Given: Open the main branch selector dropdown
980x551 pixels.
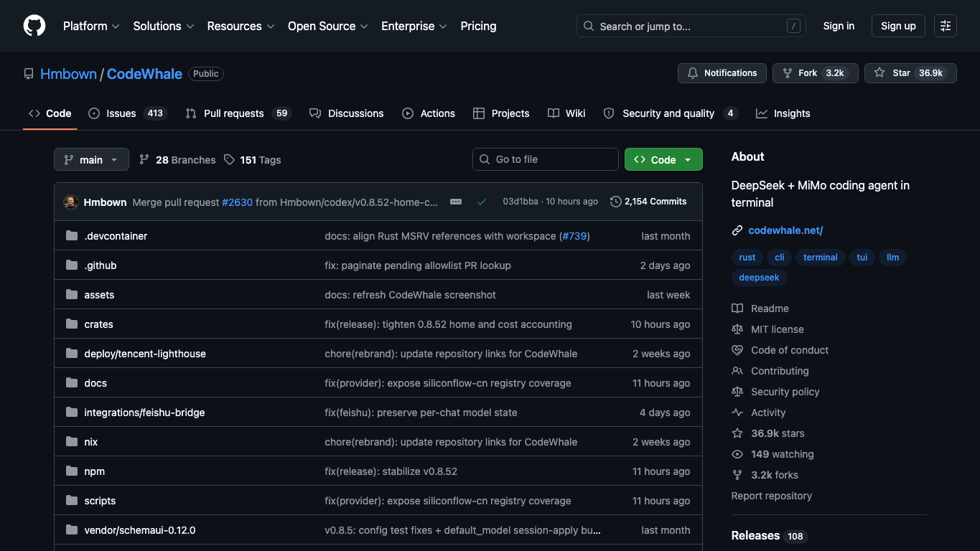Looking at the screenshot, I should click(91, 159).
